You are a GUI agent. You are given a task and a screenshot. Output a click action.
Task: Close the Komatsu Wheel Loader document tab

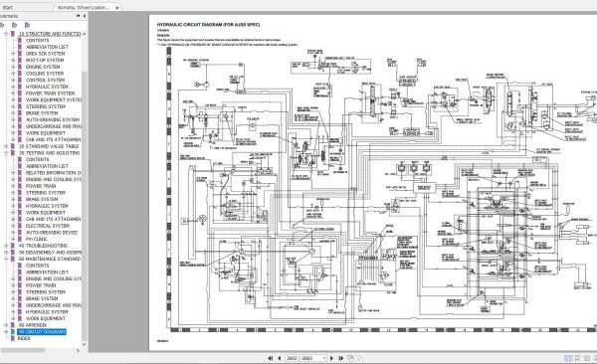pos(116,7)
